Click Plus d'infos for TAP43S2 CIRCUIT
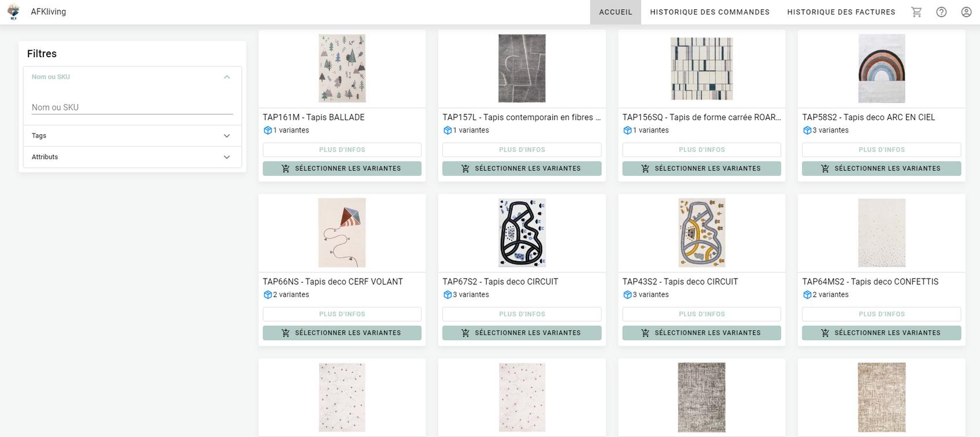This screenshot has width=980, height=437. click(x=701, y=314)
